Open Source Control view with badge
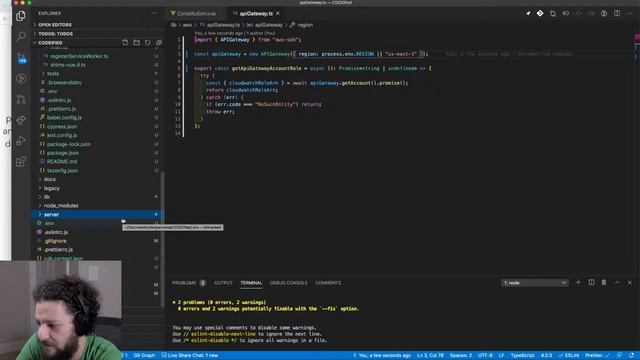640x360 pixels. (x=21, y=58)
